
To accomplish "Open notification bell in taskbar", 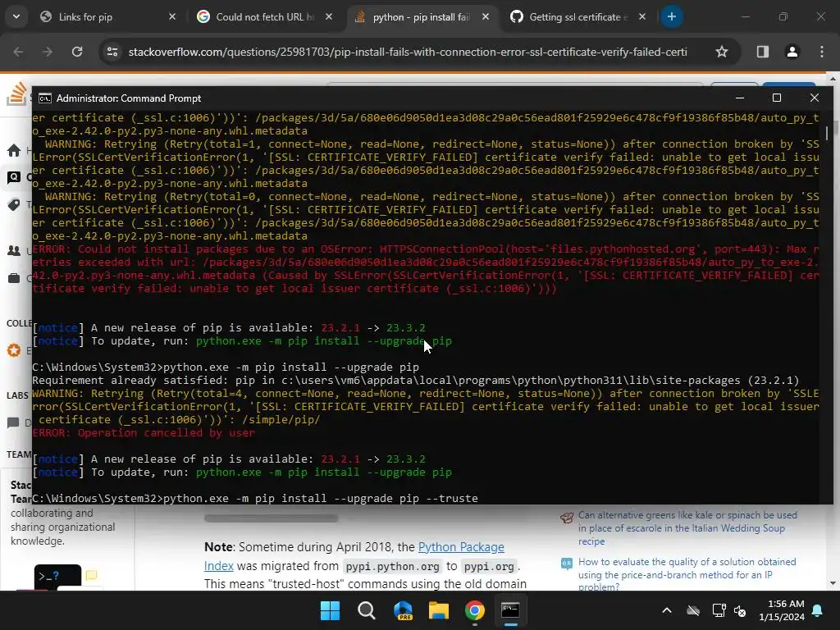I will [x=818, y=610].
